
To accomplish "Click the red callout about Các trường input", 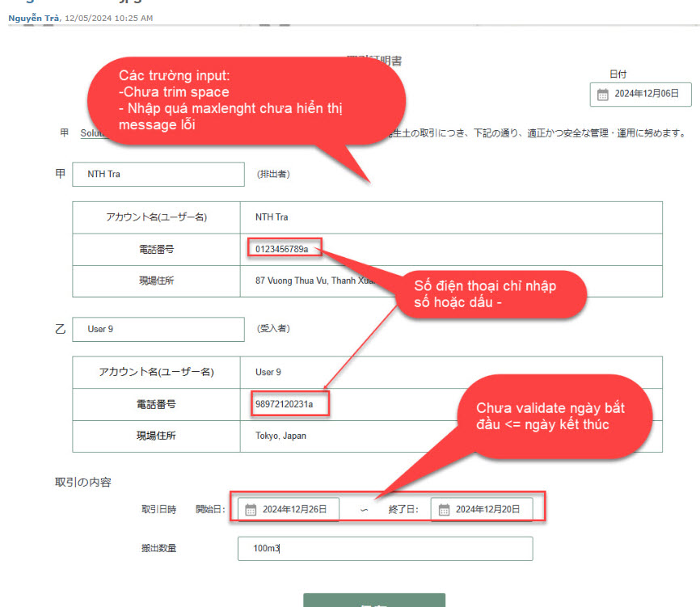I will (242, 101).
